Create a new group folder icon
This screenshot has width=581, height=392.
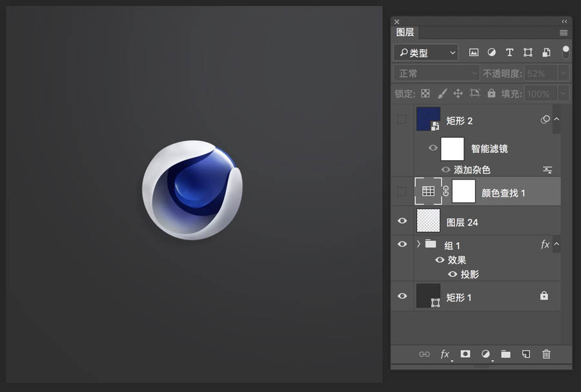[x=505, y=354]
